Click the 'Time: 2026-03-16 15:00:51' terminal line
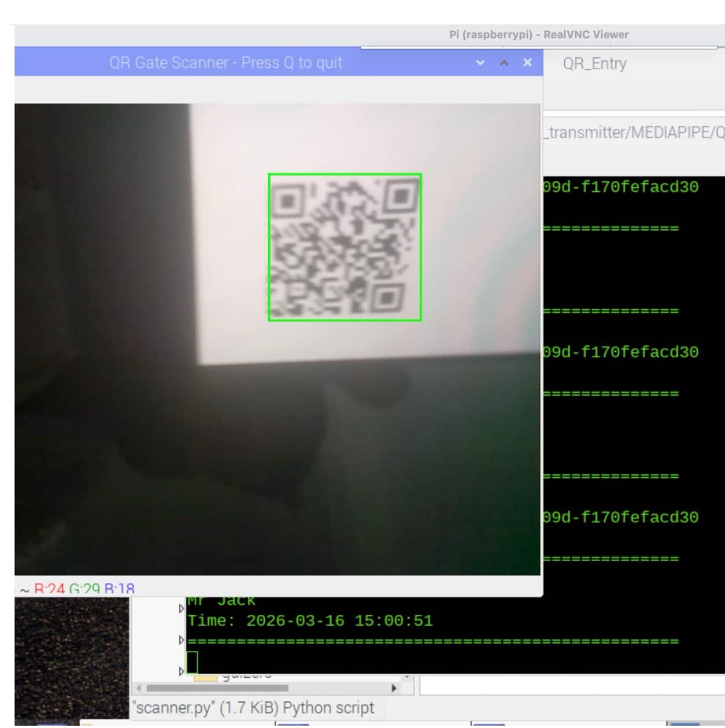Image resolution: width=725 pixels, height=728 pixels. click(x=310, y=621)
